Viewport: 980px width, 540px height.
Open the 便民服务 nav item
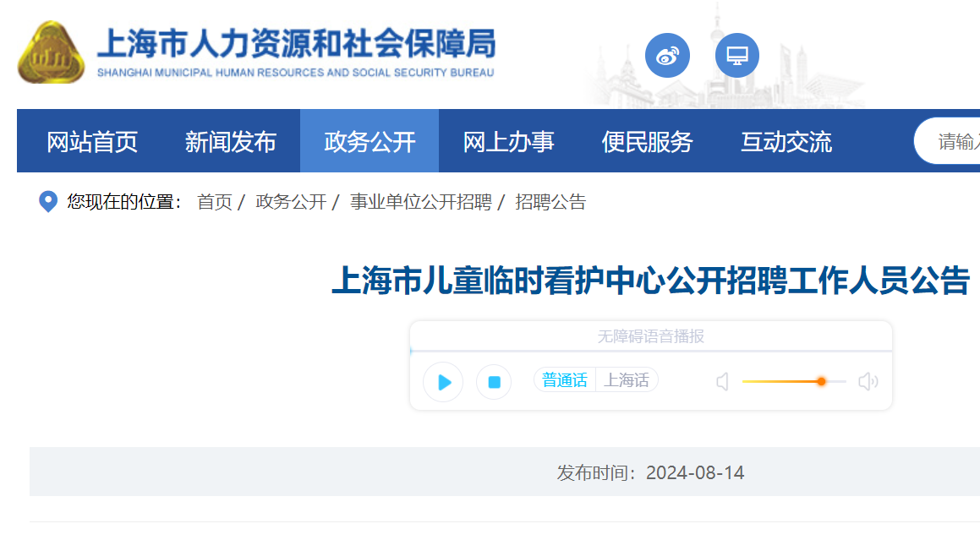[x=647, y=142]
